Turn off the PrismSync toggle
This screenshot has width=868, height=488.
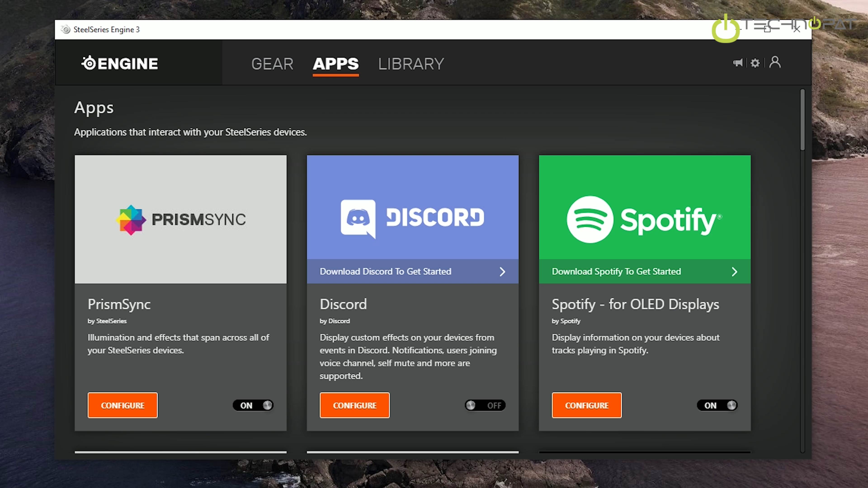point(253,405)
